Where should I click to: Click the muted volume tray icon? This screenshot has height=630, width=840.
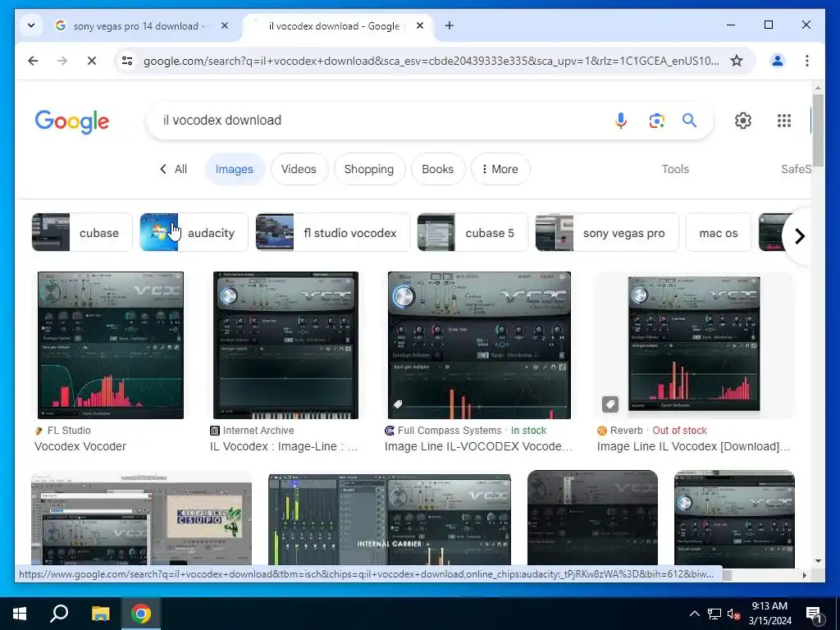click(x=733, y=614)
